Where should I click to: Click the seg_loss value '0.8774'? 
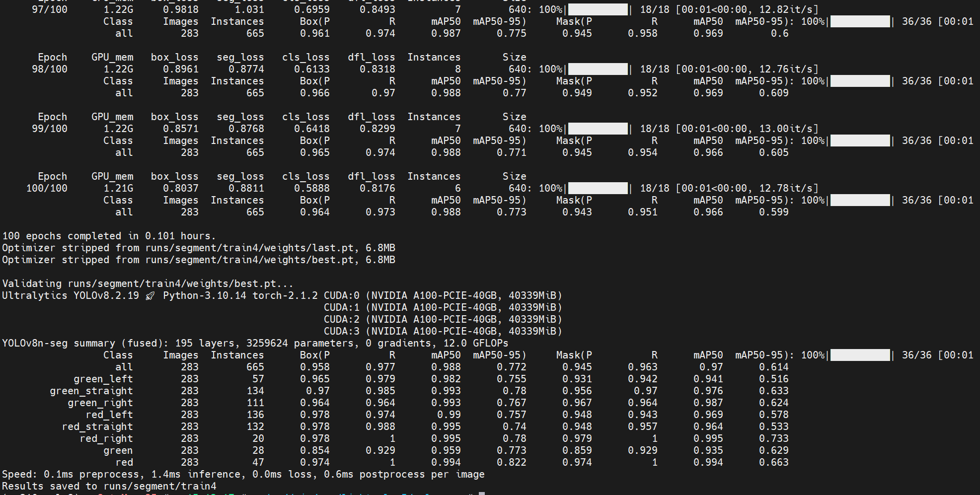point(246,69)
